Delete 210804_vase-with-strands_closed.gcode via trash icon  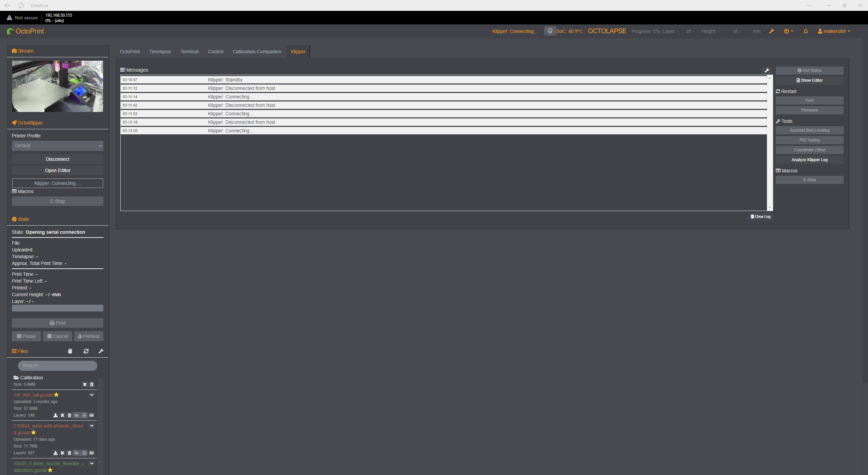click(70, 453)
